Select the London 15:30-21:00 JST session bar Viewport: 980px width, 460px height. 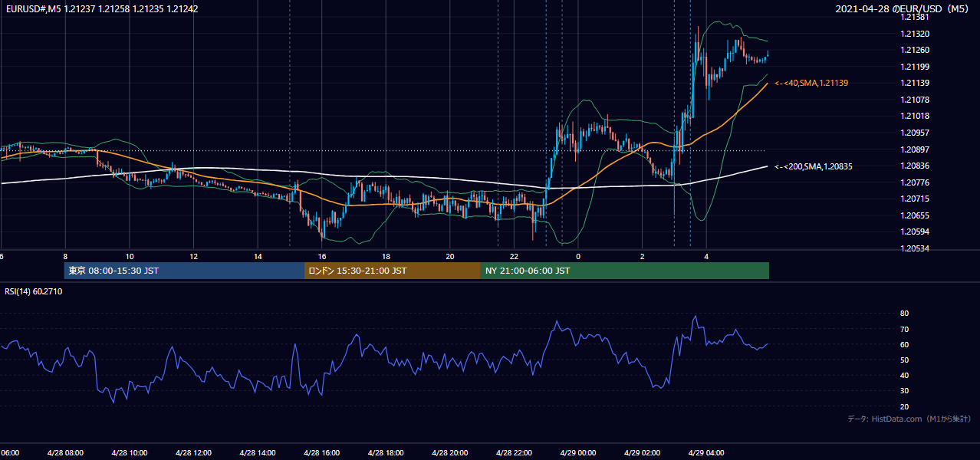393,271
